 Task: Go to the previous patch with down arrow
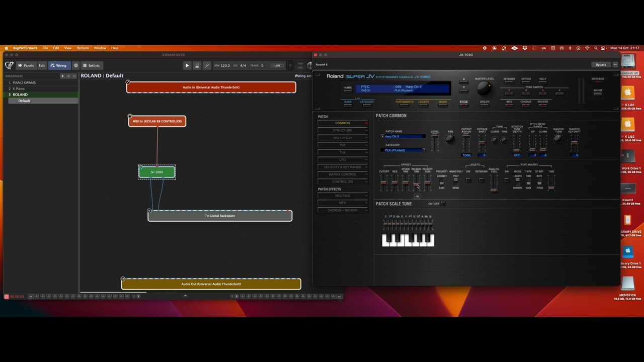pyautogui.click(x=464, y=90)
